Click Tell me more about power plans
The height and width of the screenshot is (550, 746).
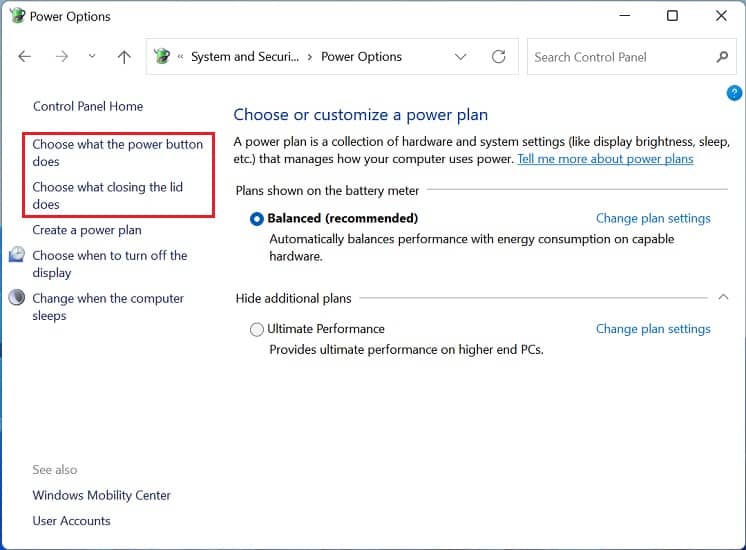[605, 159]
